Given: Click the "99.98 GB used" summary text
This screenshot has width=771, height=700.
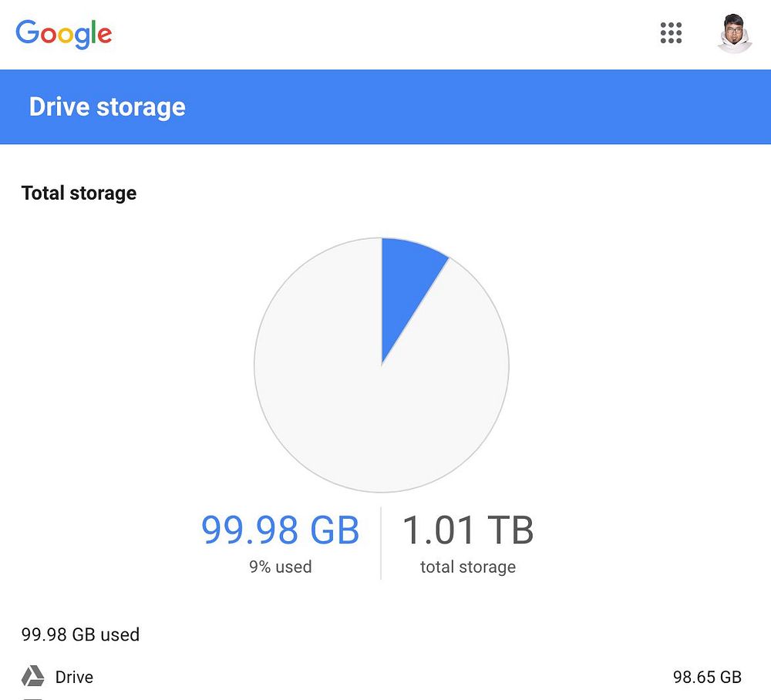Looking at the screenshot, I should [80, 634].
